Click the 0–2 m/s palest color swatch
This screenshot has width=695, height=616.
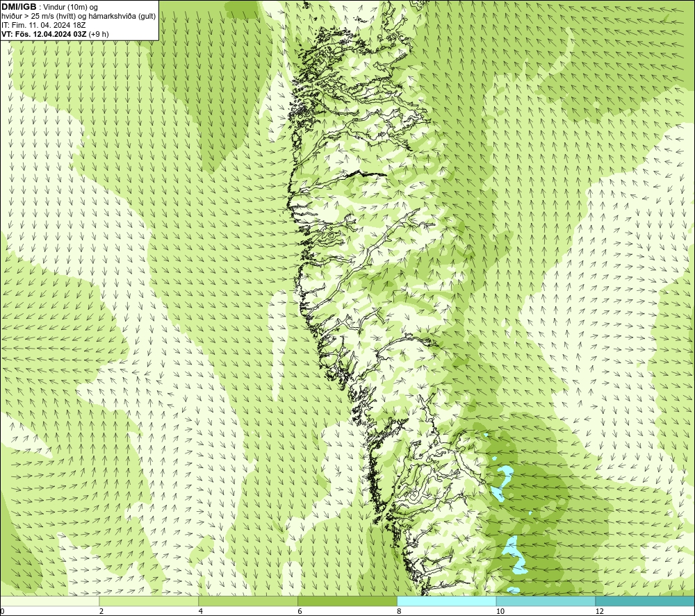pos(49,601)
